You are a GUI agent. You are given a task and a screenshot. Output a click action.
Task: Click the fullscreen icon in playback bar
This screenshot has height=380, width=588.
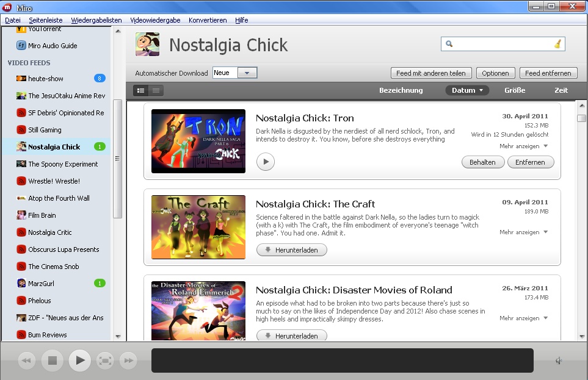click(105, 360)
